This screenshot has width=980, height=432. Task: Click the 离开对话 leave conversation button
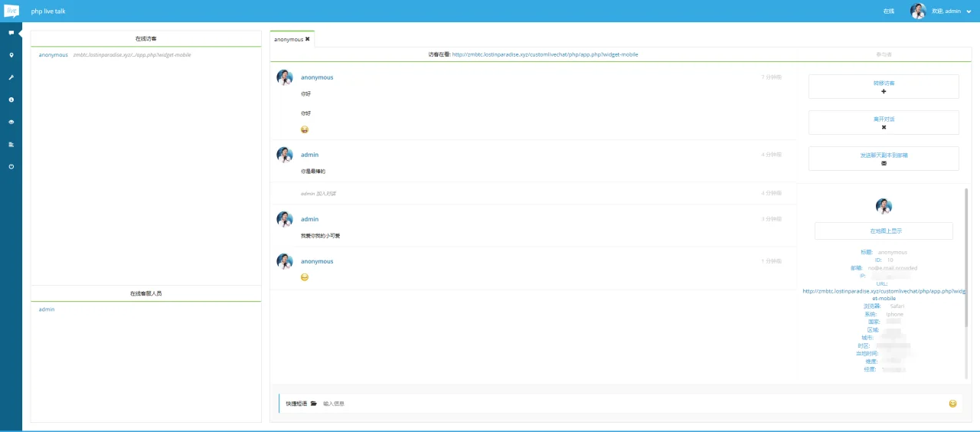click(x=884, y=123)
